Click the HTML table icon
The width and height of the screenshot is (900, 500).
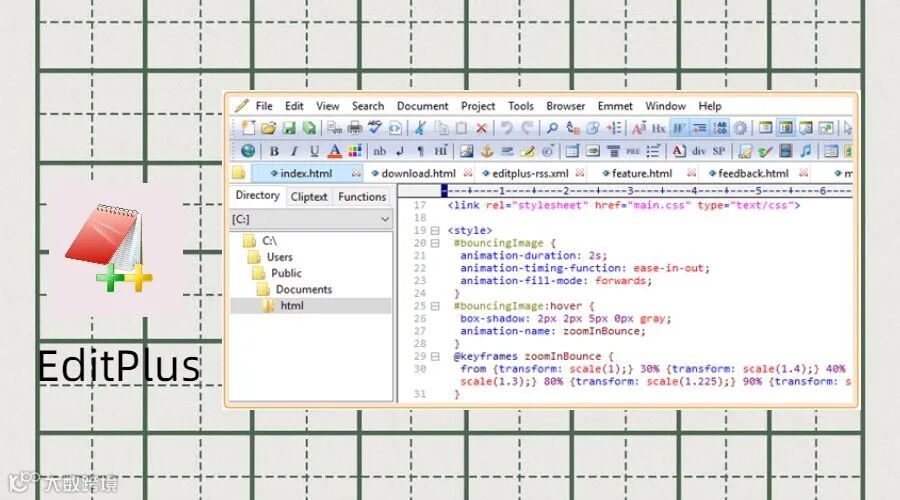[x=572, y=151]
